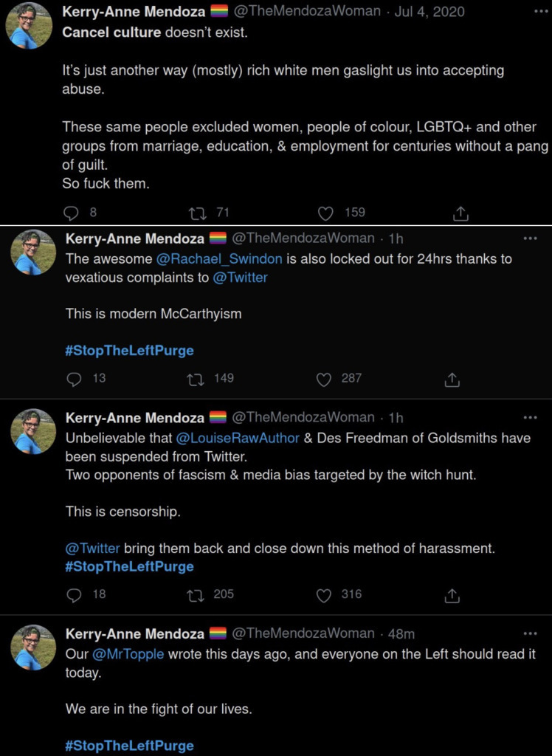Screen dimensions: 552x756
Task: Share the Goldsmiths suspension tweet
Action: [x=452, y=594]
